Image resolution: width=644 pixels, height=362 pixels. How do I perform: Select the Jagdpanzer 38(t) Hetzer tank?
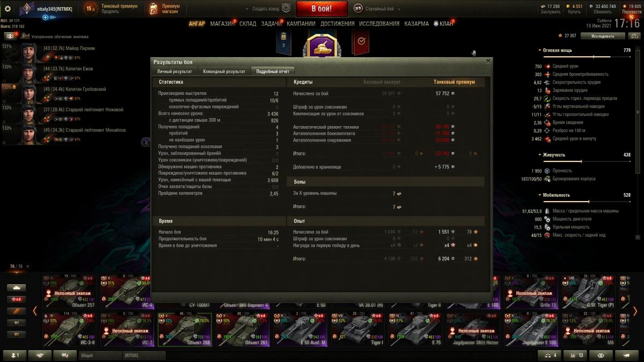click(473, 329)
